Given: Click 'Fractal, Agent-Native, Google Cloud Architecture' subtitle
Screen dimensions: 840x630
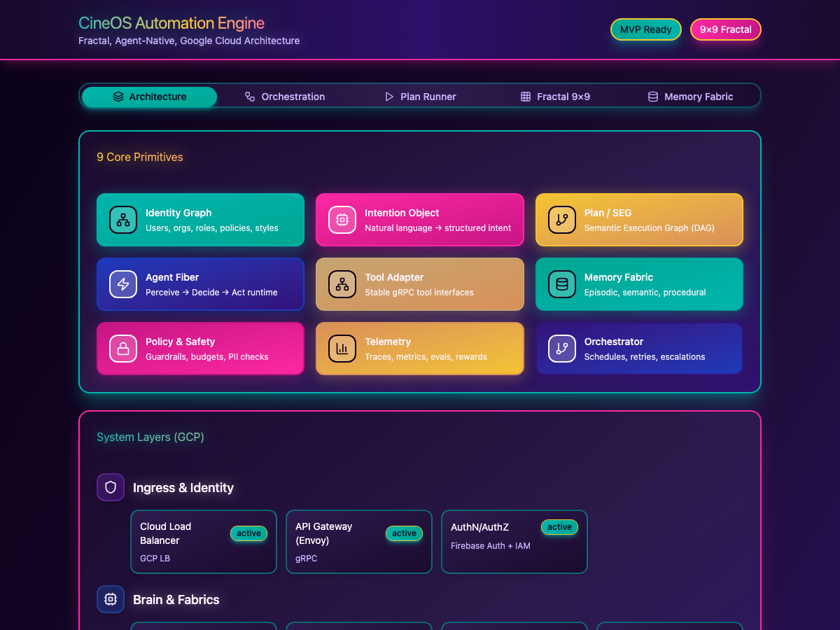Looking at the screenshot, I should tap(189, 41).
